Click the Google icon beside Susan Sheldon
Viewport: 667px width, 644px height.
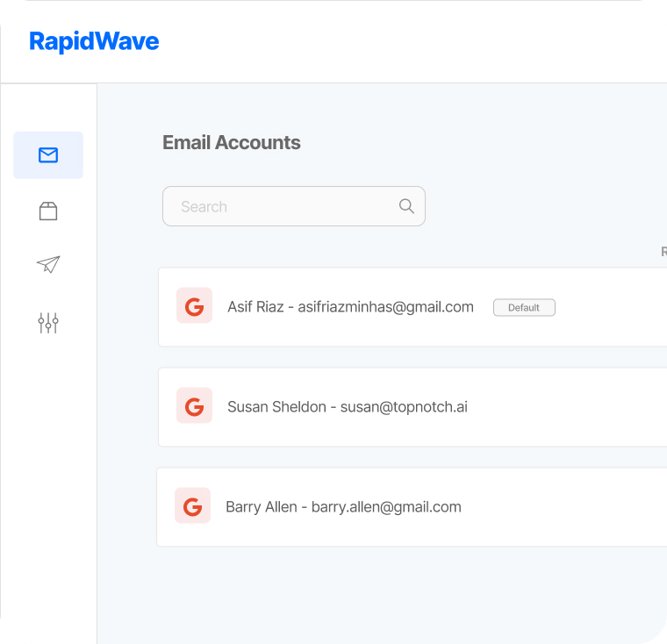(x=194, y=406)
